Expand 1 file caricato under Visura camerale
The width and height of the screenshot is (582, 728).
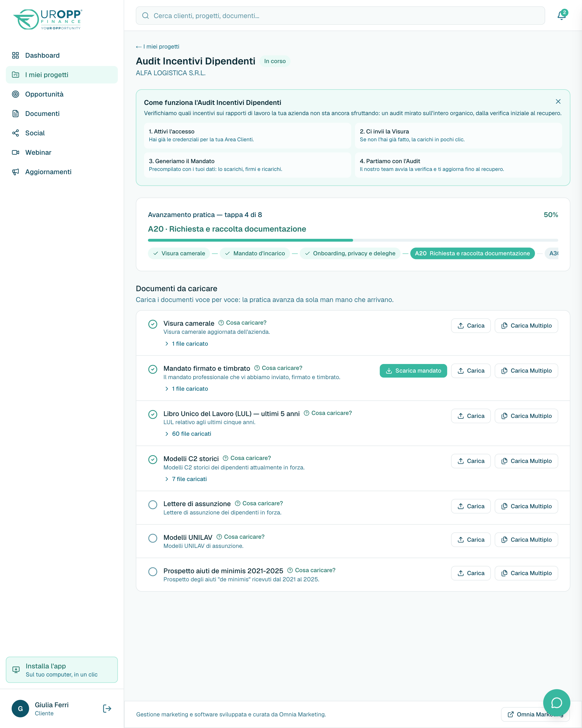point(186,344)
